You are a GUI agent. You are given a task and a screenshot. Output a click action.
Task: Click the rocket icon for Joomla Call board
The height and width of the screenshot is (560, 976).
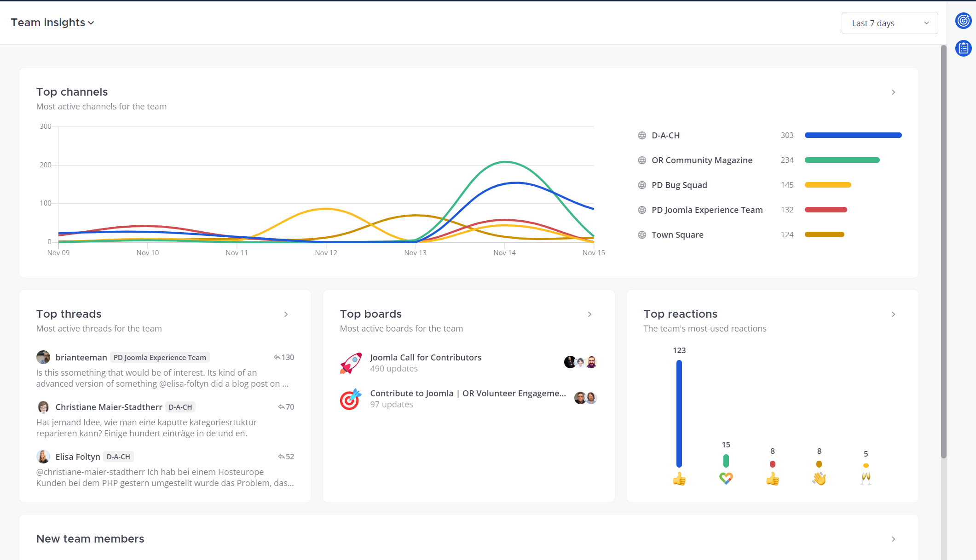point(351,363)
